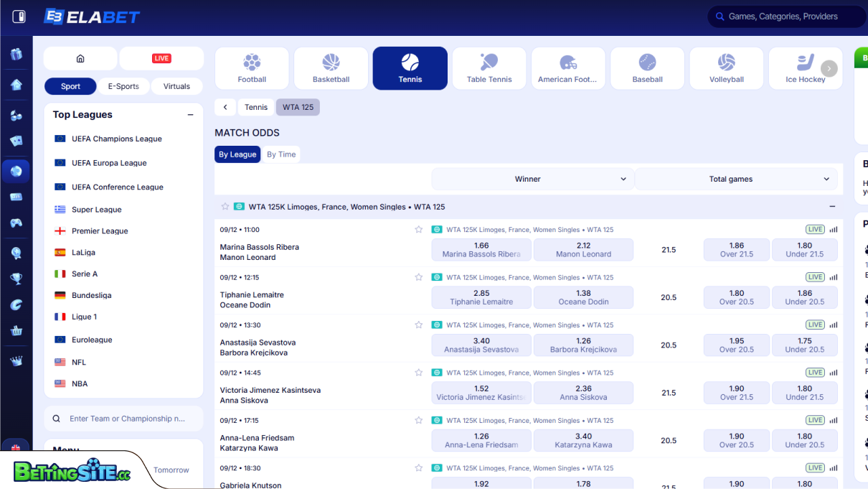Screen dimensions: 868x489
Task: Select the dice casino icon in sidebar
Action: [x=16, y=141]
